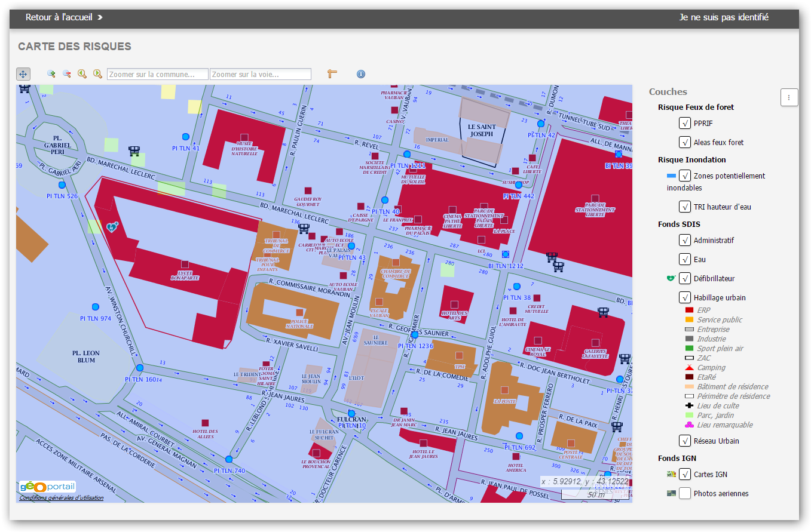Click the red ERP legend swatch
Image resolution: width=811 pixels, height=532 pixels.
click(x=689, y=310)
